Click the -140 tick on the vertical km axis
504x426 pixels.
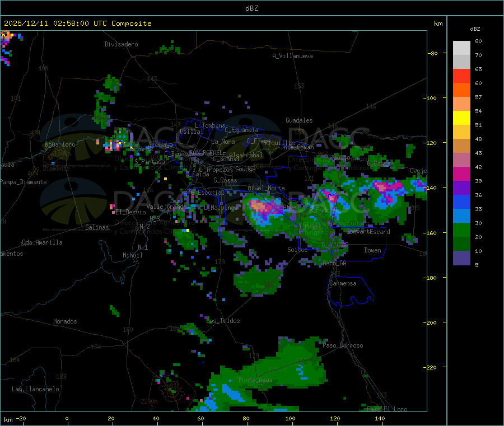(x=430, y=188)
